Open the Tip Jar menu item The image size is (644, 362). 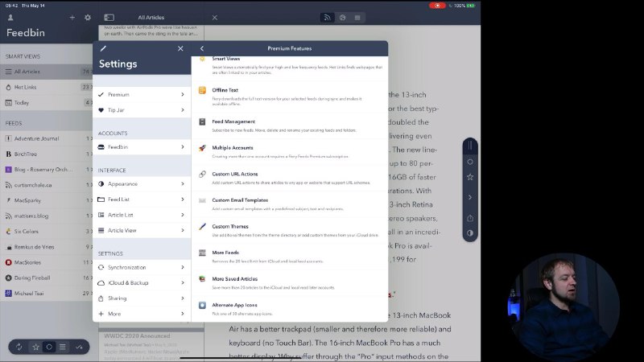141,109
